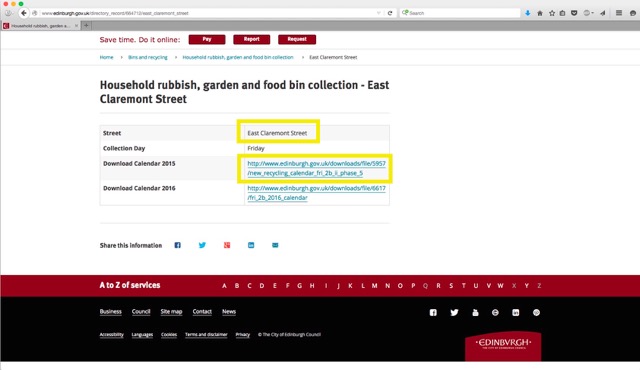The width and height of the screenshot is (640, 370).
Task: Select letter W in A to Z services
Action: click(x=500, y=286)
